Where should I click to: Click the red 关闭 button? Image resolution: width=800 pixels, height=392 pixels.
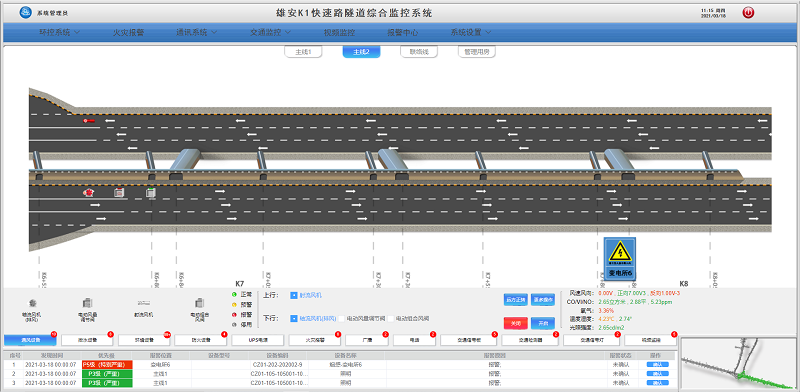515,323
